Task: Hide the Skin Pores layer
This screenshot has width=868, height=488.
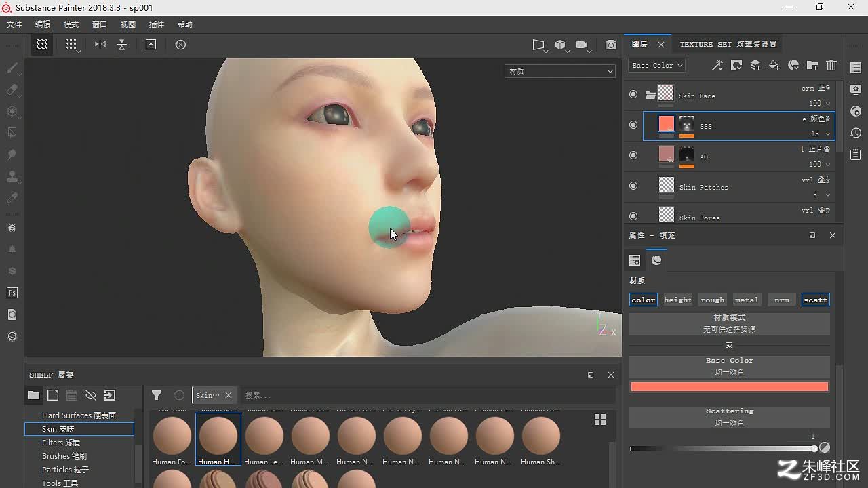Action: [633, 216]
